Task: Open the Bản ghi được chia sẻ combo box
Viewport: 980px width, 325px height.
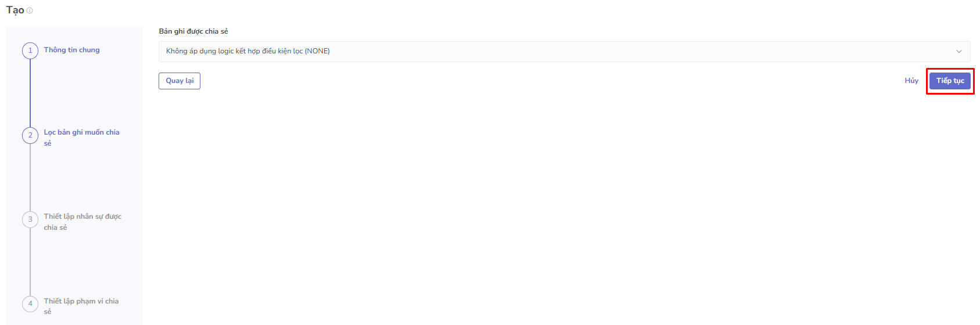Action: [x=564, y=51]
